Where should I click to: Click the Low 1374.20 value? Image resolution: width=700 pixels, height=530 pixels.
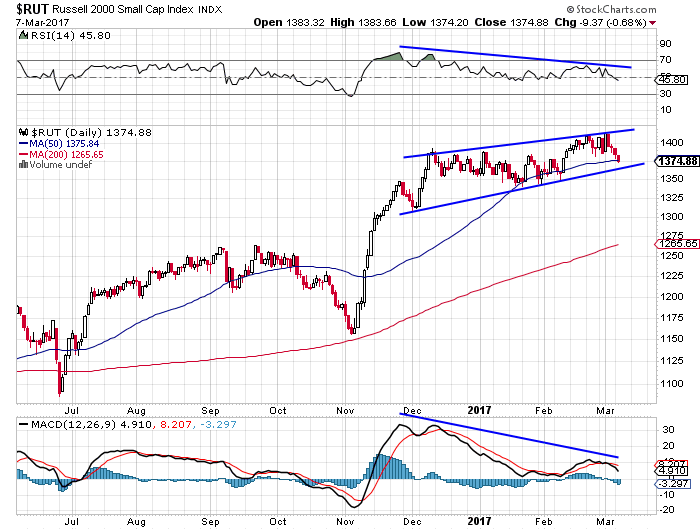[x=435, y=22]
